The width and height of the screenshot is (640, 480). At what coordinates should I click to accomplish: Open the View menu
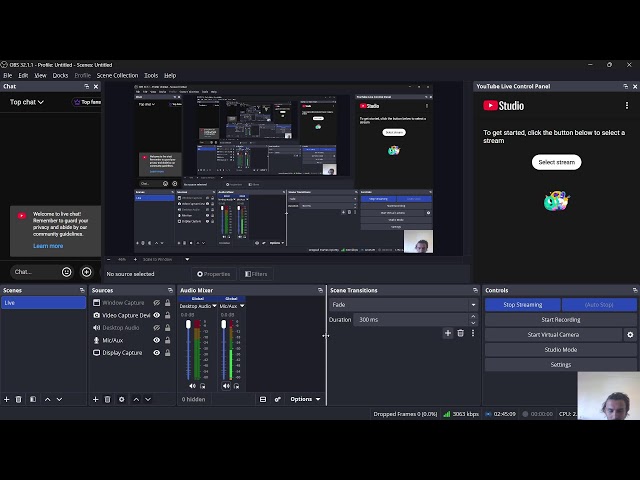click(40, 76)
